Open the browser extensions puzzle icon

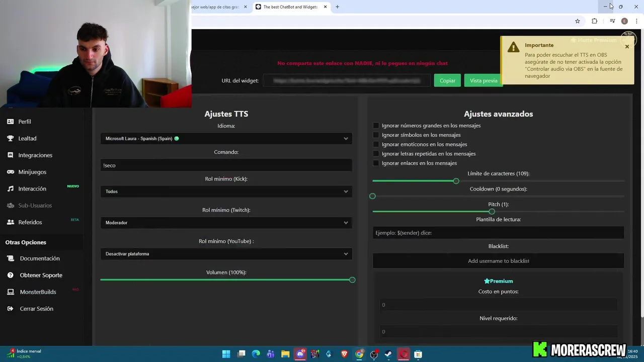pyautogui.click(x=594, y=21)
